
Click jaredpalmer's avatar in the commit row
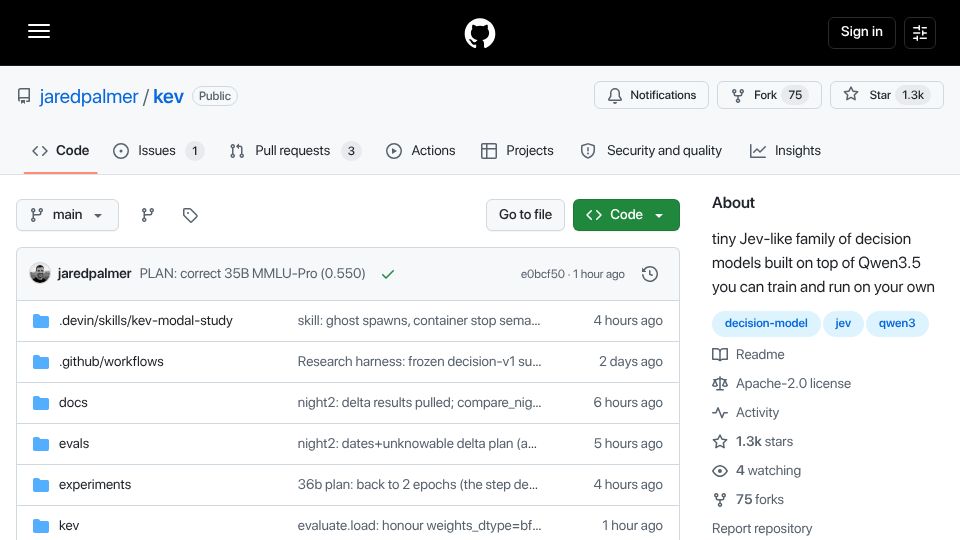pyautogui.click(x=40, y=274)
